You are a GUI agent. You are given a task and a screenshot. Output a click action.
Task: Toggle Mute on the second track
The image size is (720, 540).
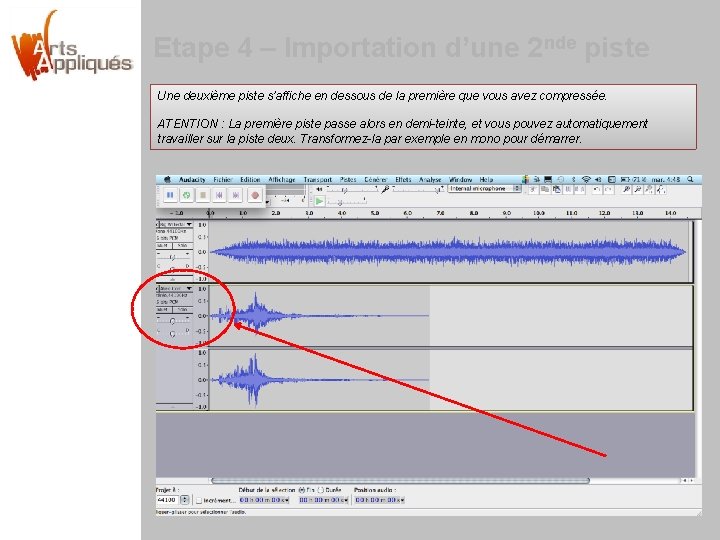coord(163,310)
